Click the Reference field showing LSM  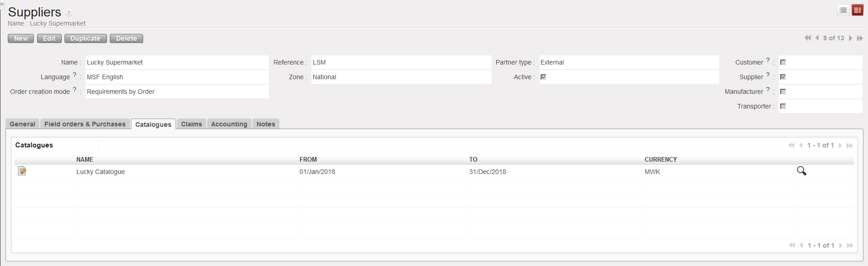(x=401, y=62)
